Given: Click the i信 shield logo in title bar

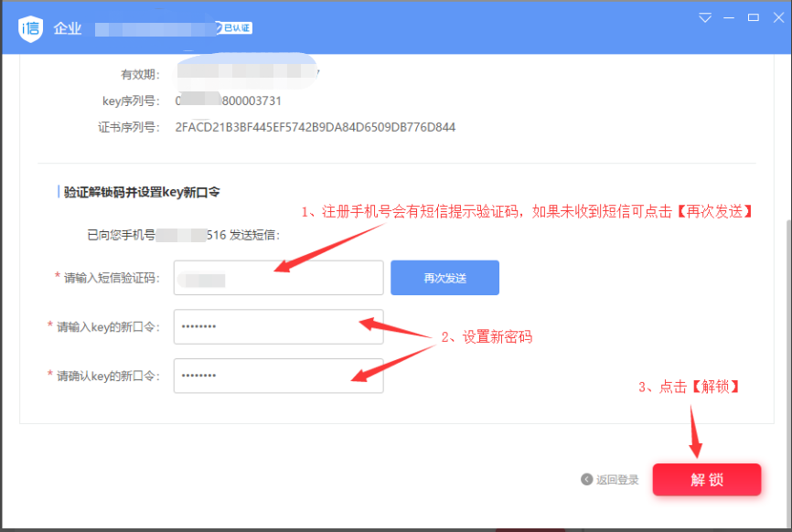Looking at the screenshot, I should pos(31,27).
